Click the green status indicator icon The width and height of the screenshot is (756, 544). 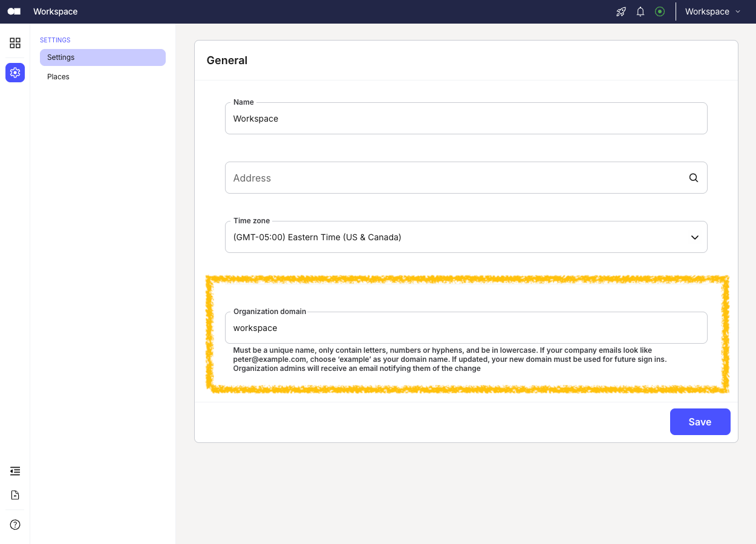660,11
